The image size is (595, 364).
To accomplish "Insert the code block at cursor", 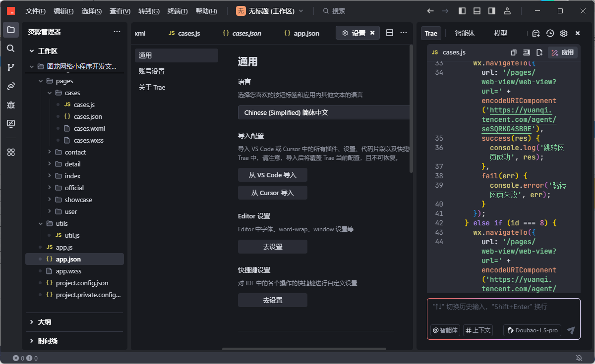I will tap(527, 52).
